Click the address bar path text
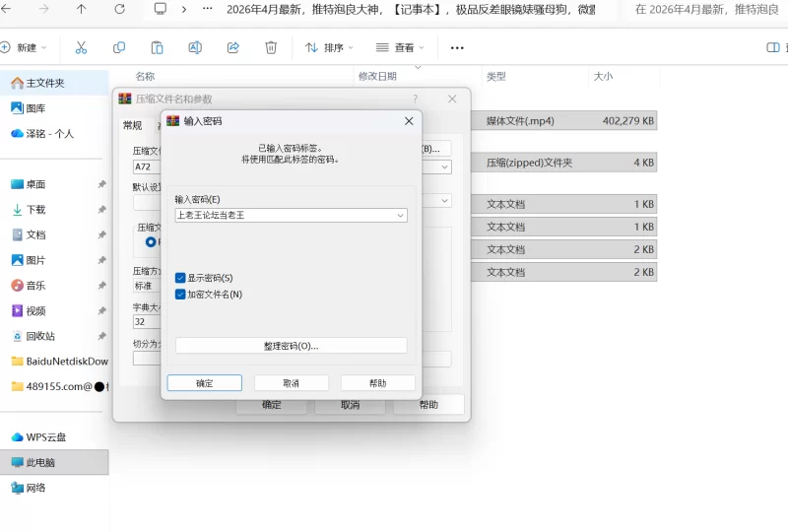The image size is (788, 532). pyautogui.click(x=411, y=10)
